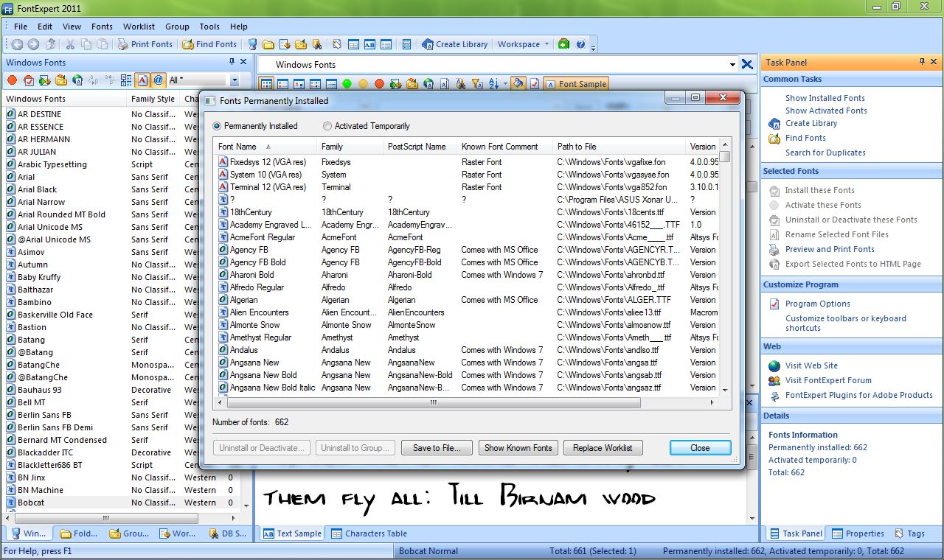
Task: Click the Forward arrow in main toolbar
Action: tap(33, 44)
